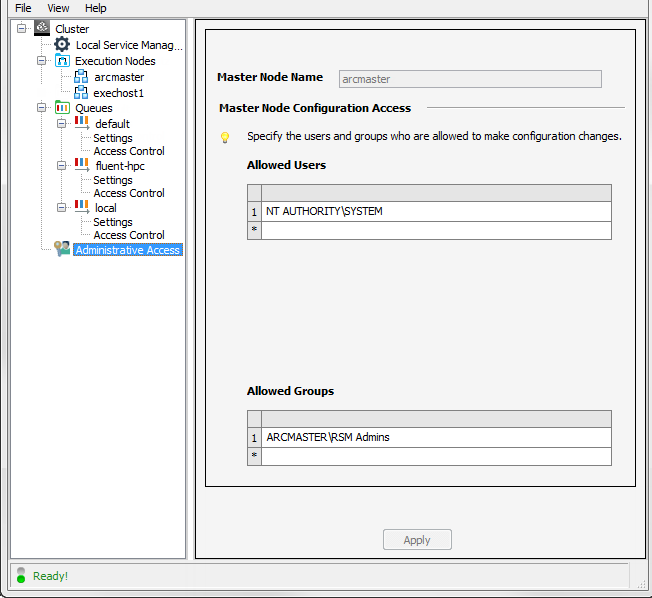652x598 pixels.
Task: Collapse the Execution Nodes branch
Action: [x=41, y=61]
